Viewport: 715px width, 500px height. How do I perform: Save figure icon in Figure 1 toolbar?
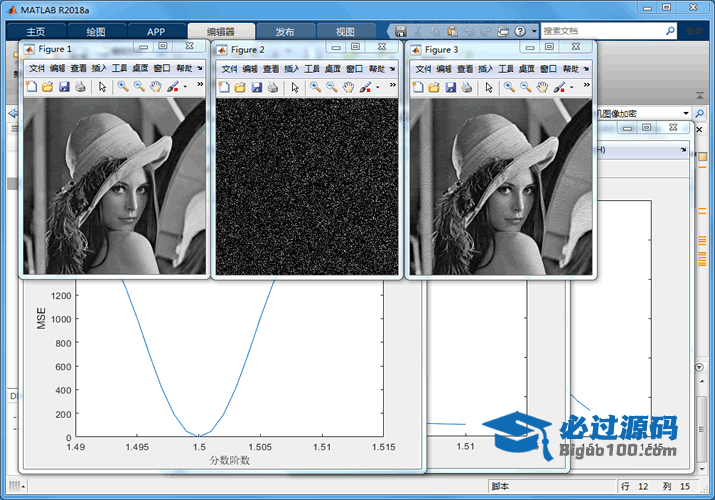(64, 87)
